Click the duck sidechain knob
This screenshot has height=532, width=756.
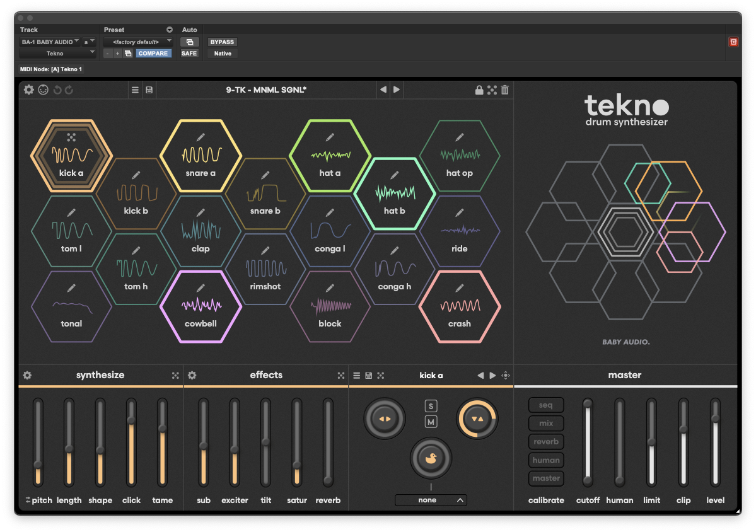pos(431,458)
